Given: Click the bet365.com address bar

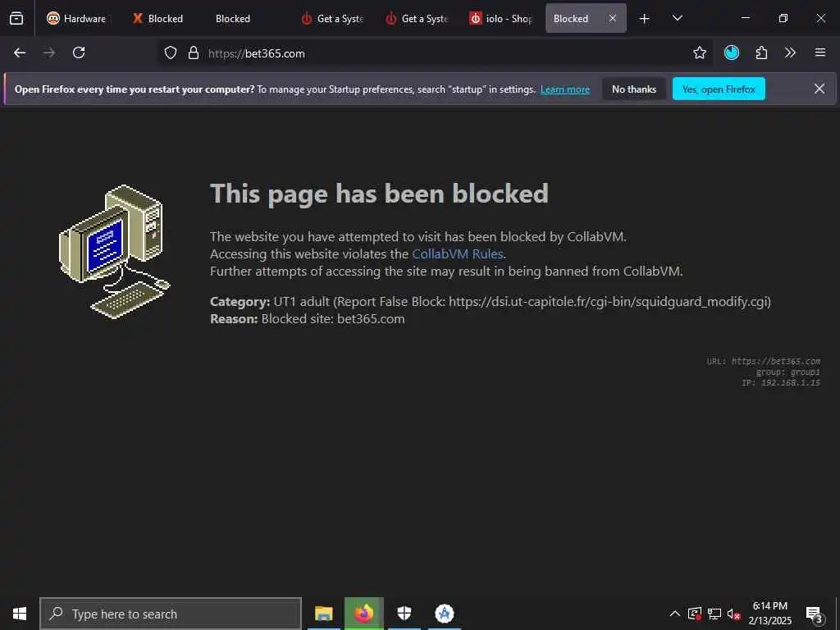Looking at the screenshot, I should (x=434, y=53).
